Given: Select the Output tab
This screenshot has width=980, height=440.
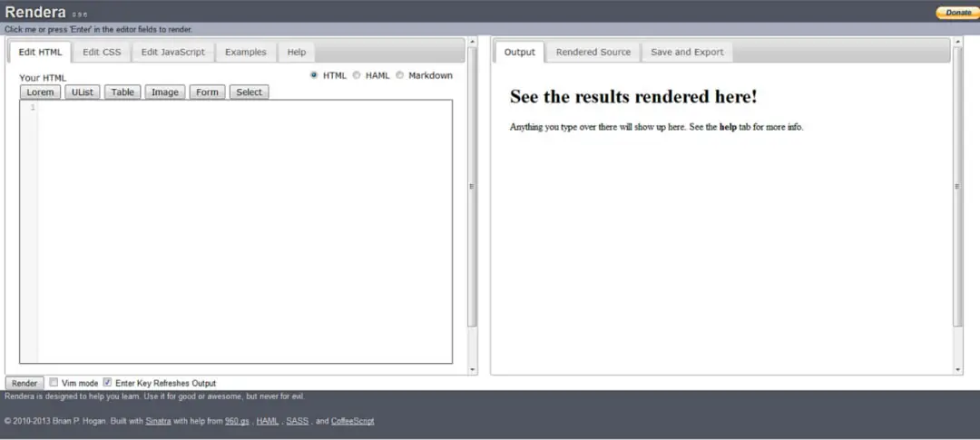Looking at the screenshot, I should (519, 53).
